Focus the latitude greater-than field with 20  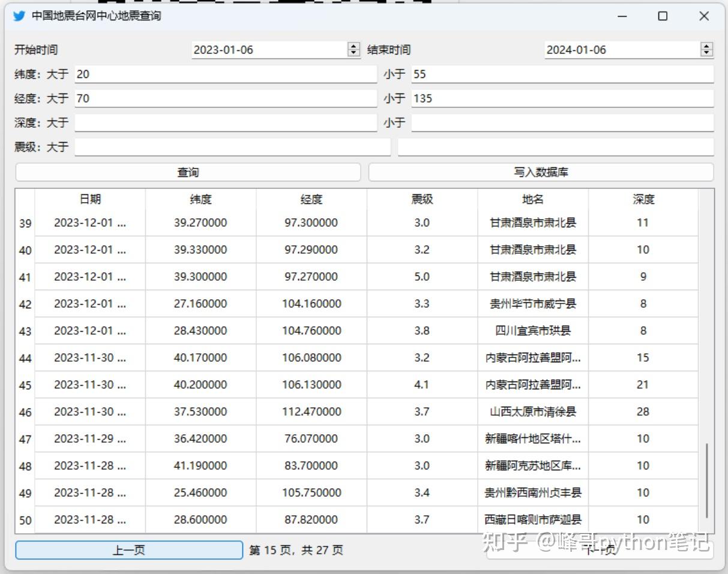point(226,74)
